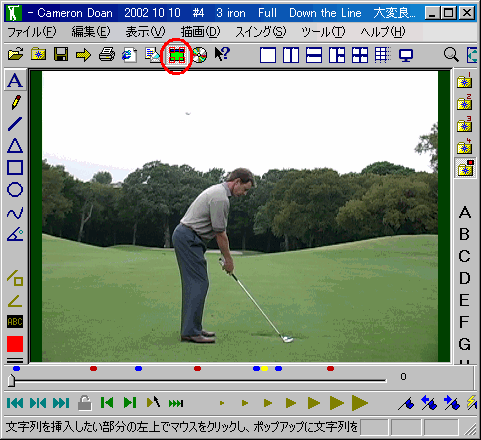Switch to single pane layout
The image size is (481, 440).
268,55
